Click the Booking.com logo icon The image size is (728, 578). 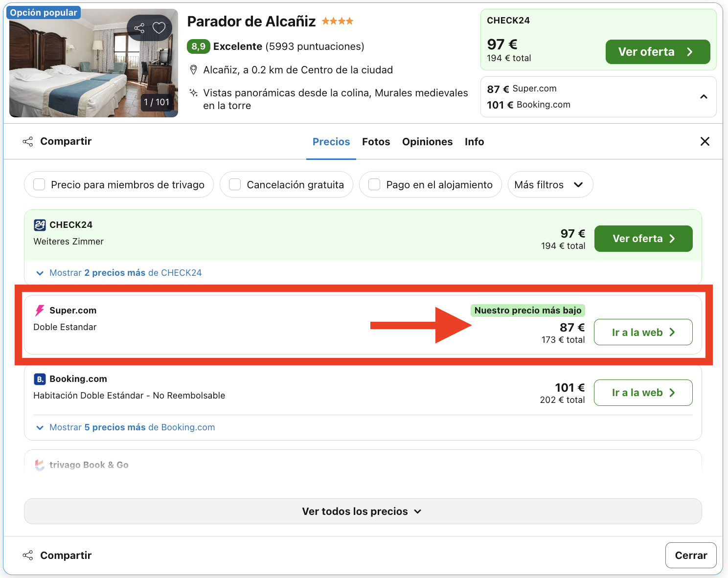point(40,378)
